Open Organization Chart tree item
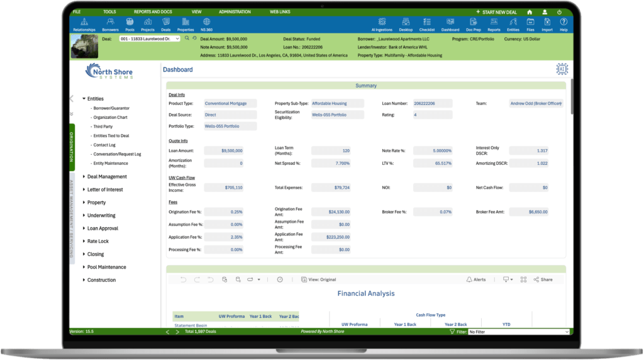The height and width of the screenshot is (360, 644). tap(110, 117)
